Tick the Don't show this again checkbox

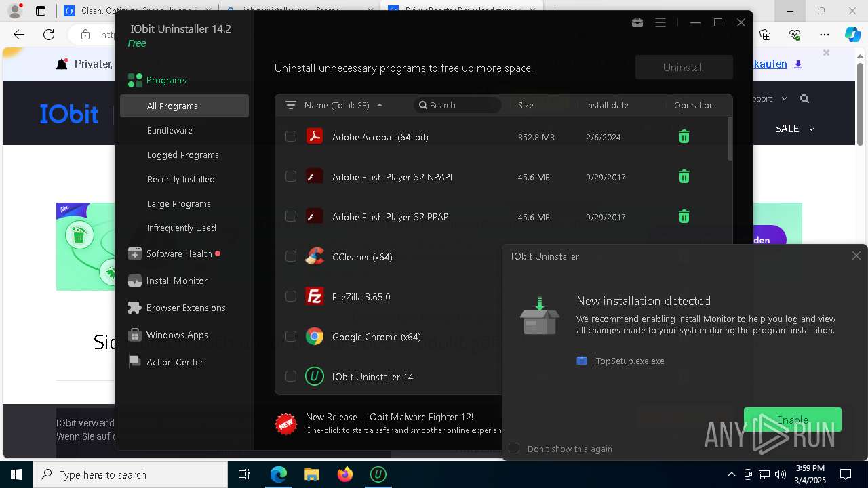point(514,448)
